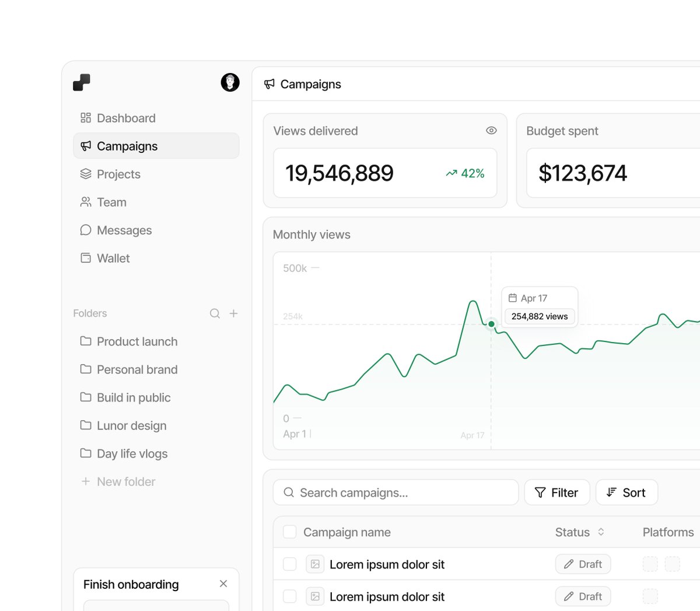Add a folder with the plus icon
700x611 pixels.
tap(233, 313)
